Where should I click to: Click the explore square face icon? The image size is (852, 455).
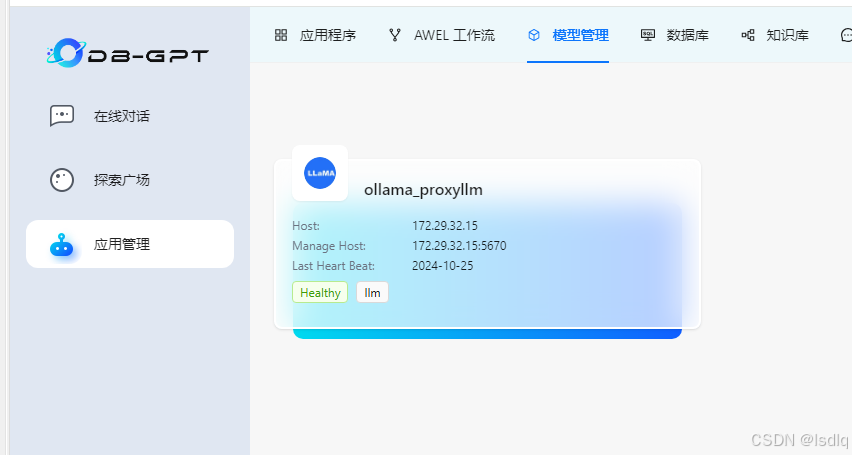point(62,180)
